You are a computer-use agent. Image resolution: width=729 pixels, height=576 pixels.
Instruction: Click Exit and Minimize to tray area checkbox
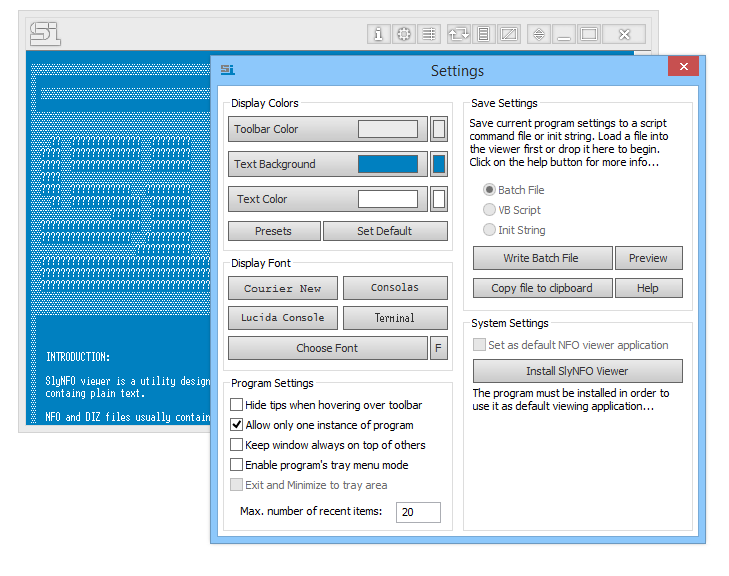(x=237, y=484)
